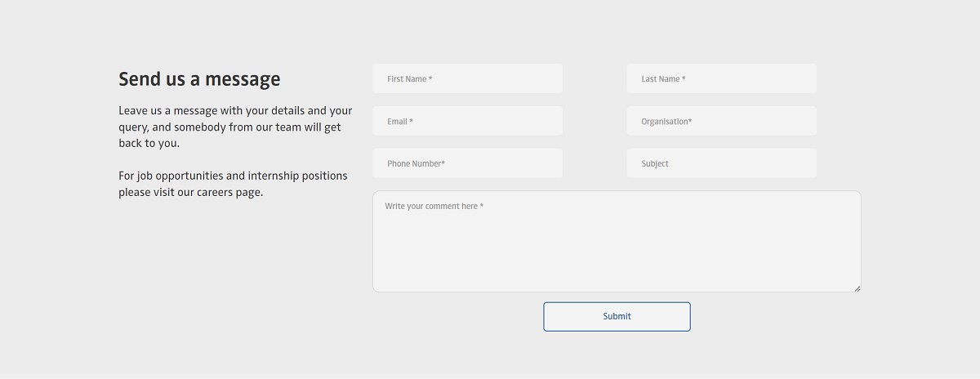Focus the Email field
Viewport: 980px width, 379px height.
[467, 121]
